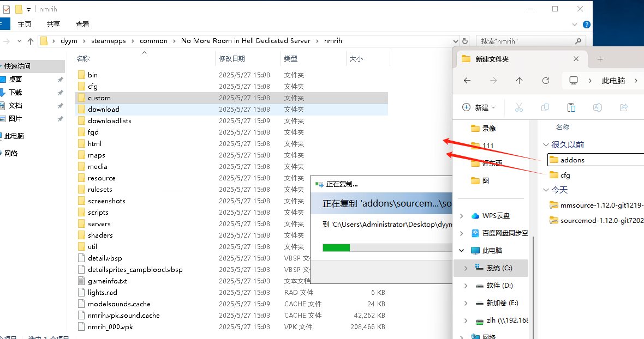
Task: Click the up arrow in nmrih window
Action: click(x=31, y=41)
